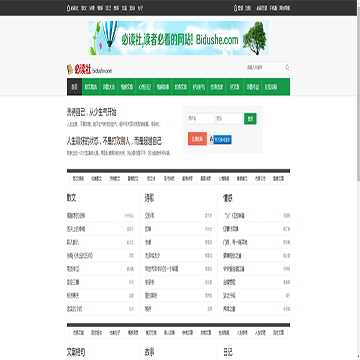This screenshot has width=360, height=360.
Task: Open the article 人生最好的状态,不是讨好别人
Action: click(x=114, y=141)
